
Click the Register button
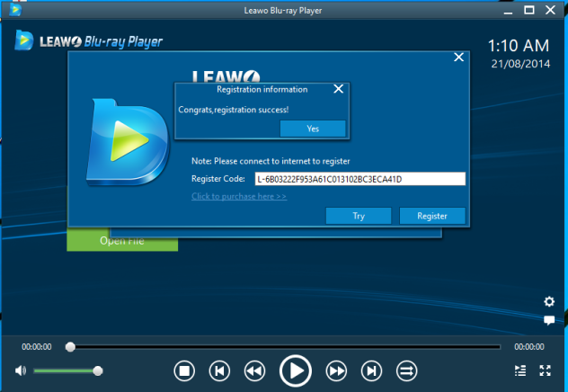point(432,216)
